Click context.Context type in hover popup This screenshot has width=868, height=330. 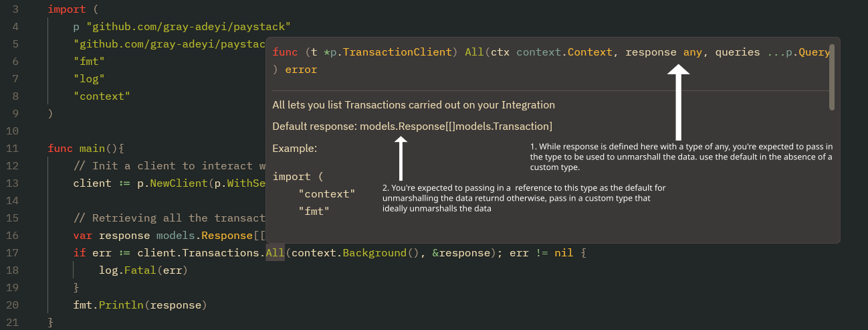[564, 52]
